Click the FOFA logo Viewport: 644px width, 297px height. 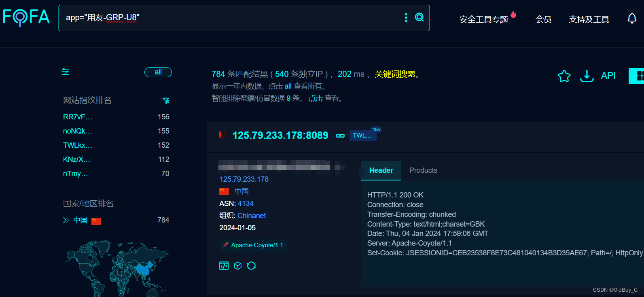pyautogui.click(x=26, y=17)
